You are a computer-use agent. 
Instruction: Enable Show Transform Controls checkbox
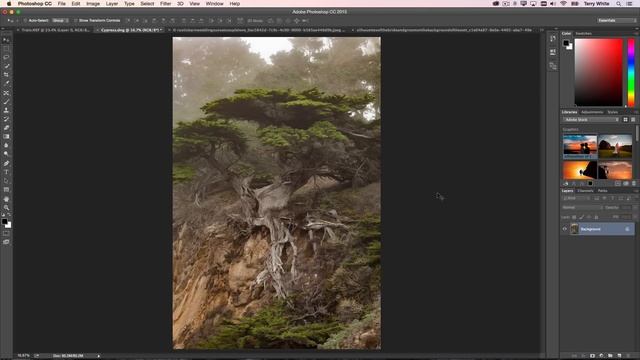click(76, 20)
